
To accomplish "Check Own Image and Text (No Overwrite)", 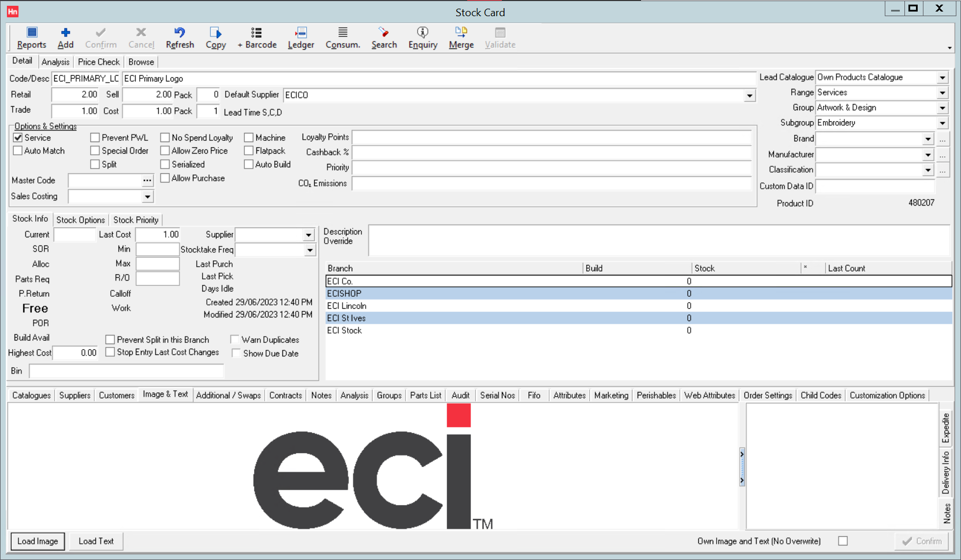I will [843, 541].
